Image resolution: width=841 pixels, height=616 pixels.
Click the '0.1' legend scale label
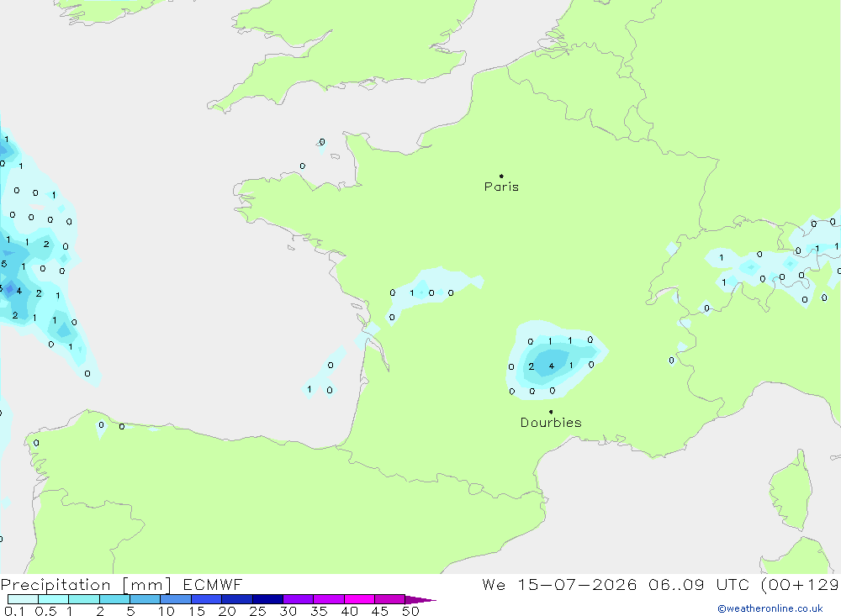click(14, 611)
